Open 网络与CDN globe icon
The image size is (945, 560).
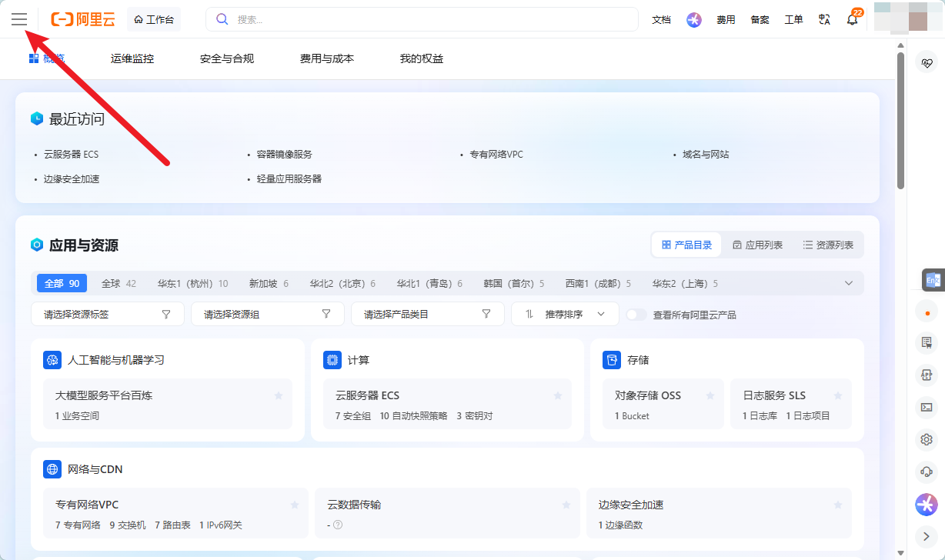pyautogui.click(x=52, y=469)
